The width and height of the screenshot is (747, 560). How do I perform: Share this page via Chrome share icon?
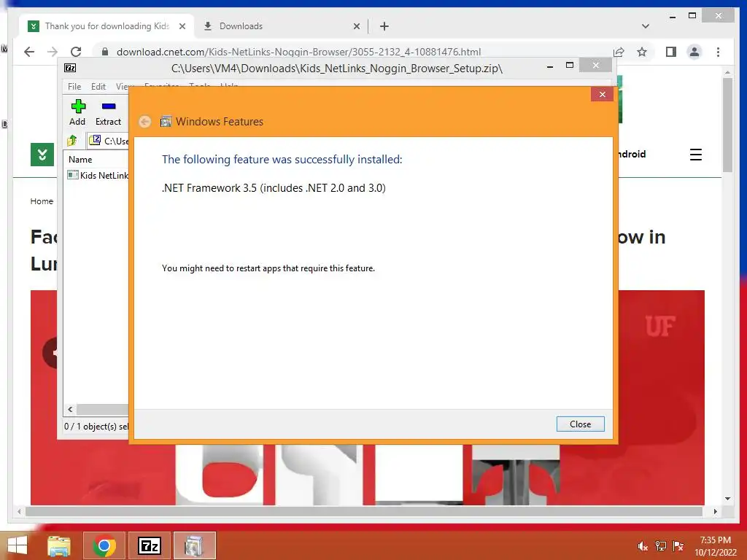point(619,52)
